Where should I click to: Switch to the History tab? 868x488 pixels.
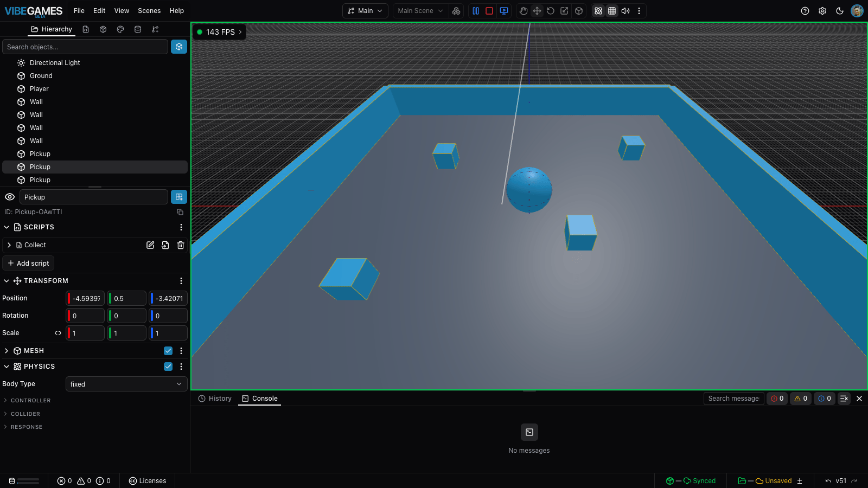215,399
